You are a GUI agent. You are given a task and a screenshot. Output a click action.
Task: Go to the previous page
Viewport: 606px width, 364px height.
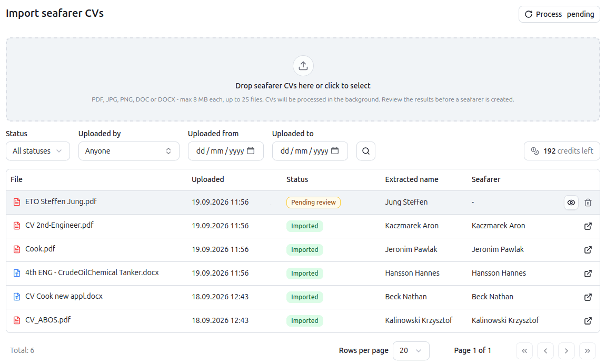pos(545,351)
